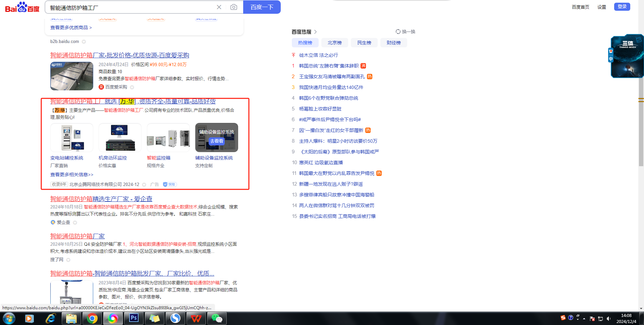Click the 机房动环监控 product thumbnail

[x=120, y=138]
